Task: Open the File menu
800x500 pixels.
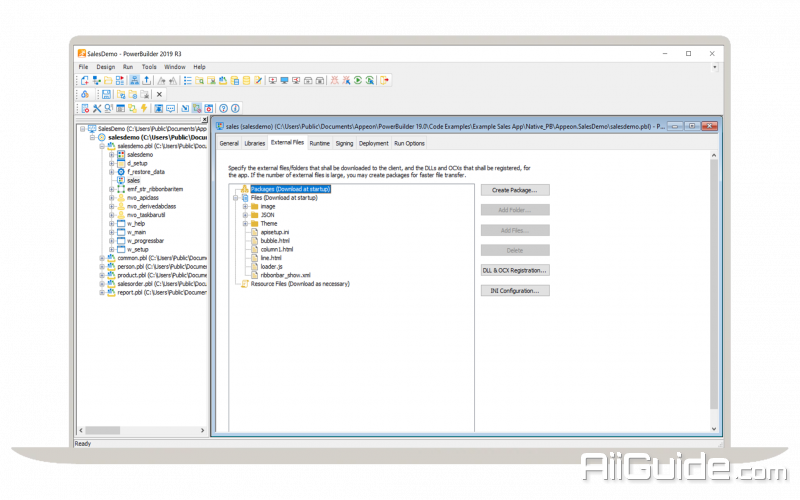Action: [x=83, y=67]
